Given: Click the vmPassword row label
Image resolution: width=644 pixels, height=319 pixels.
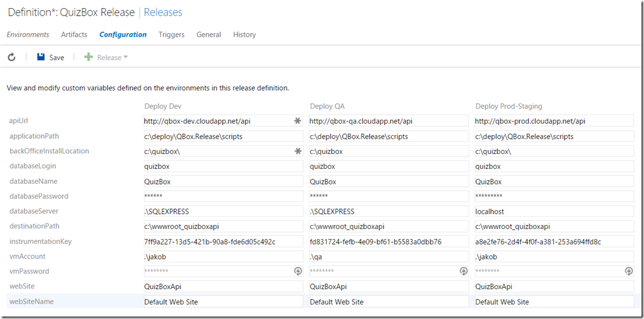Looking at the screenshot, I should (x=29, y=271).
